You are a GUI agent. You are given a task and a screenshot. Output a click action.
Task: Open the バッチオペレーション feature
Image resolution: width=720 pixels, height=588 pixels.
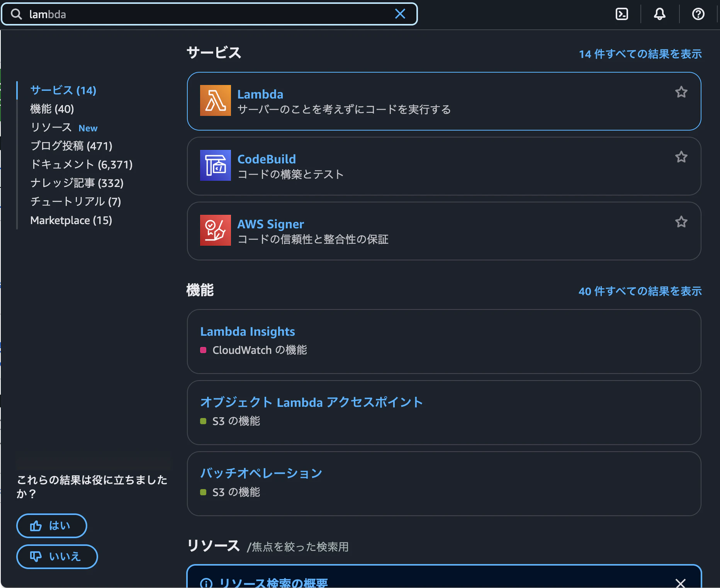click(x=261, y=473)
